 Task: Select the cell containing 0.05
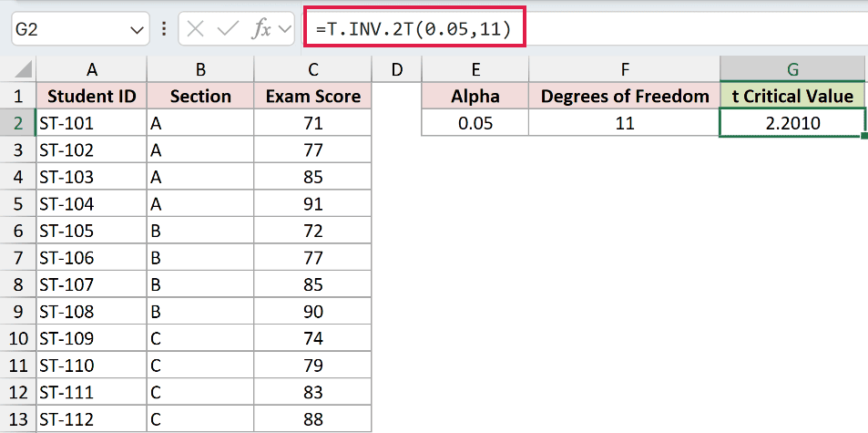(x=475, y=123)
